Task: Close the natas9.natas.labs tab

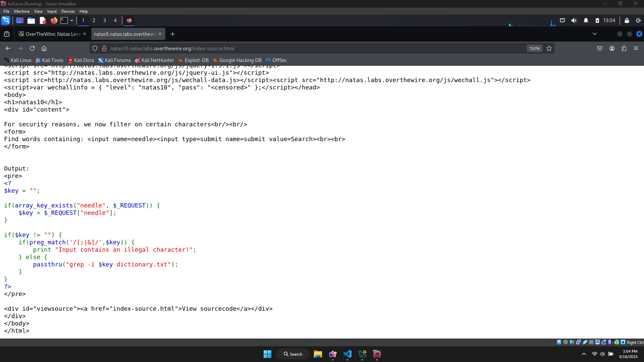Action: coord(160,34)
